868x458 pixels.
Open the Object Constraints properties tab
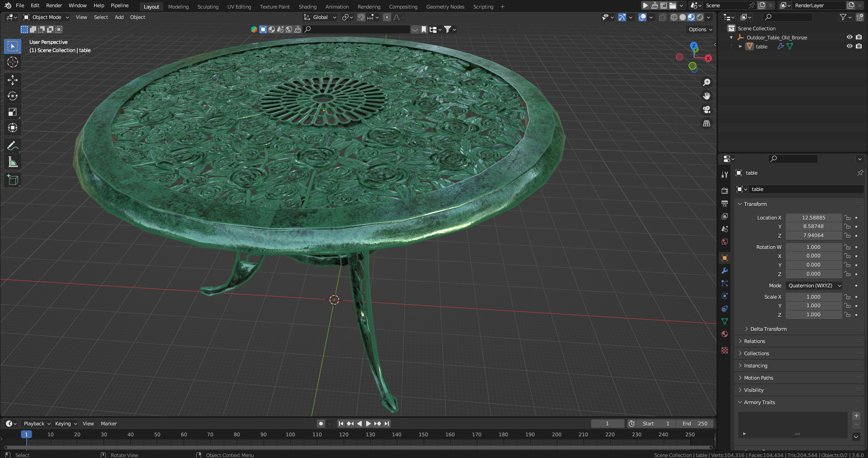[725, 309]
